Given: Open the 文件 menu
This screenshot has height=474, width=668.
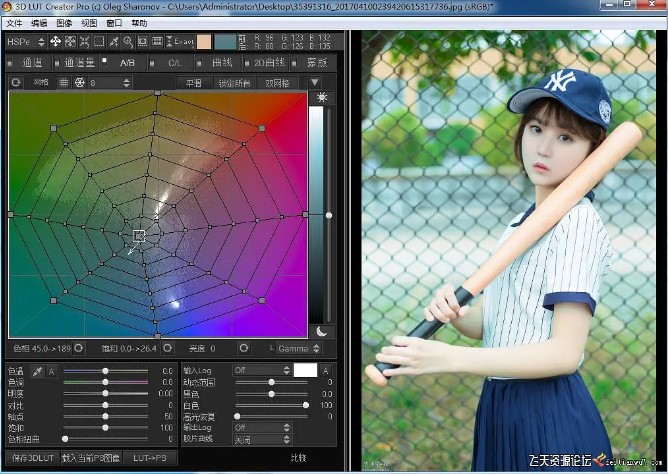Looking at the screenshot, I should 14,23.
